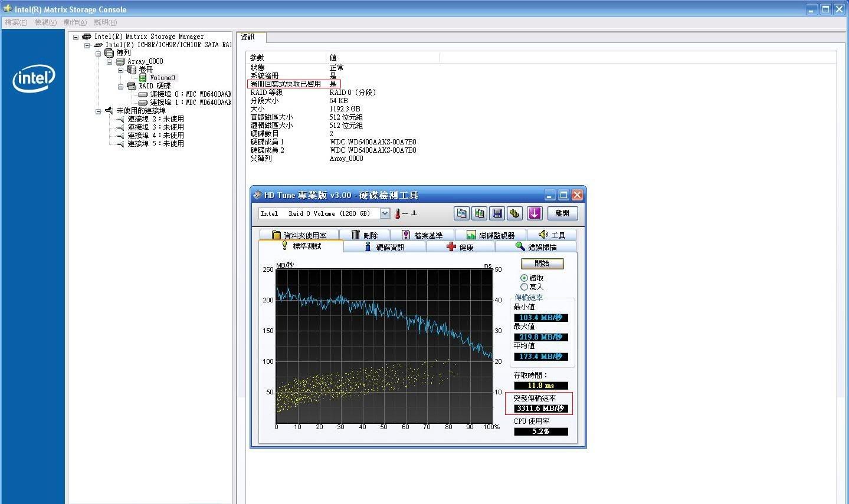Click the copy-to-clipboard icon in HD Tune toolbar
849x504 pixels.
(x=462, y=213)
